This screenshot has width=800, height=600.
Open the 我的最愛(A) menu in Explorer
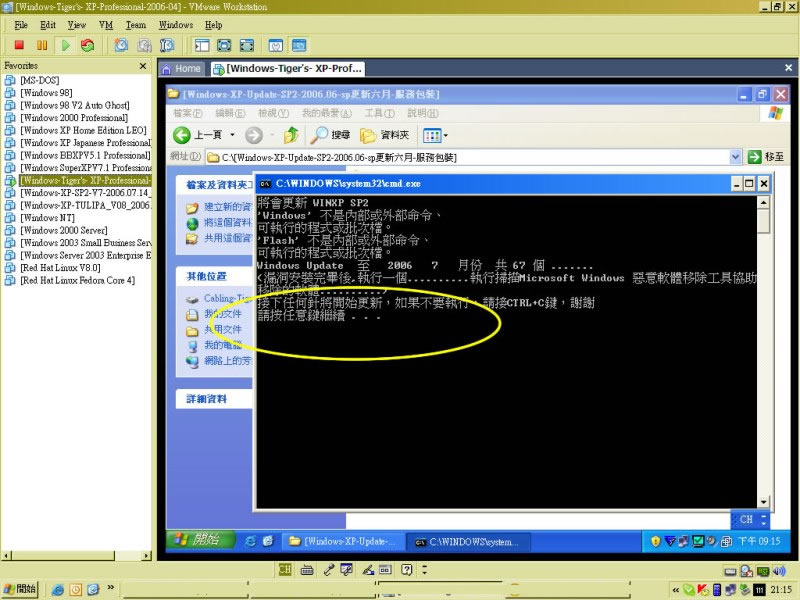click(x=327, y=113)
